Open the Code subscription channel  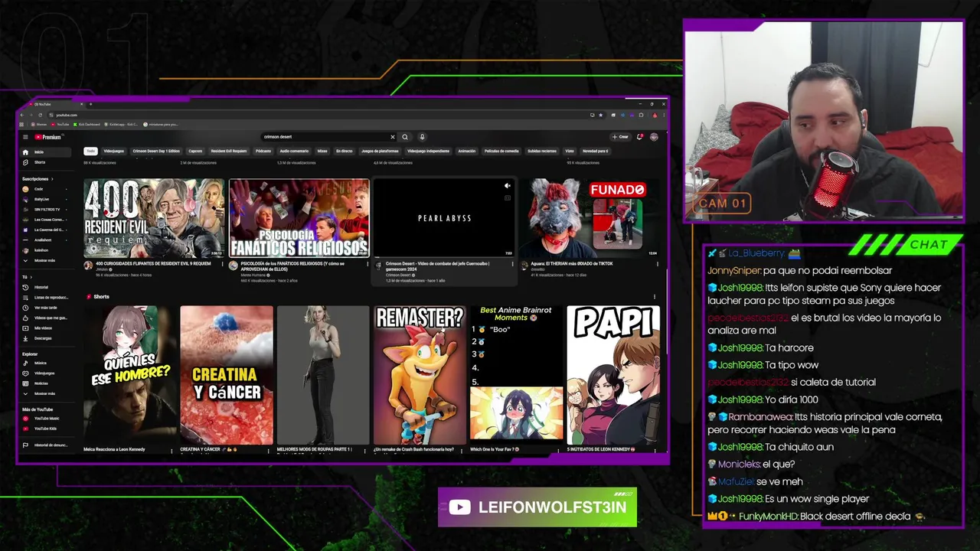(46, 189)
